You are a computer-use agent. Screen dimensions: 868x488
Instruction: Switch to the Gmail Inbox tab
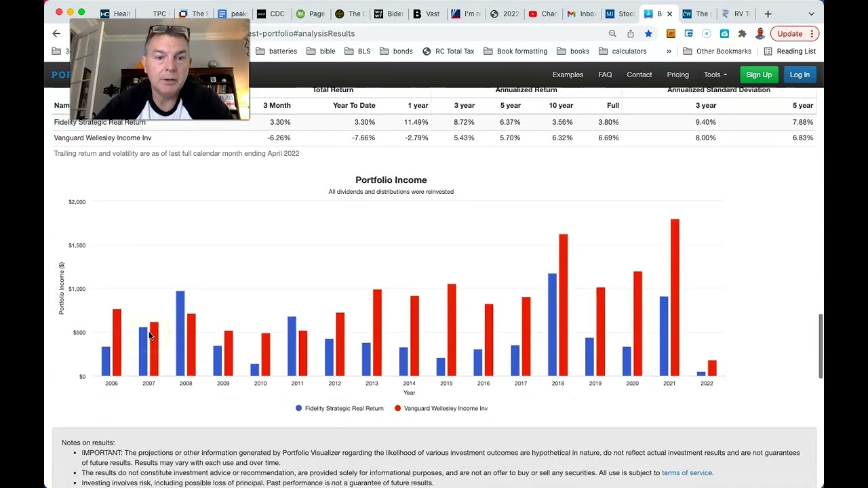[x=581, y=14]
